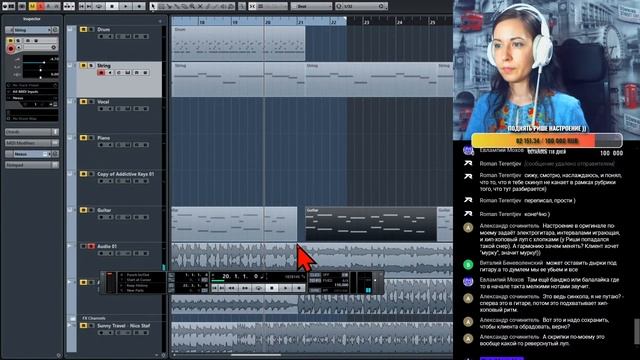
Task: Mute the Piano track
Action: 84,138
